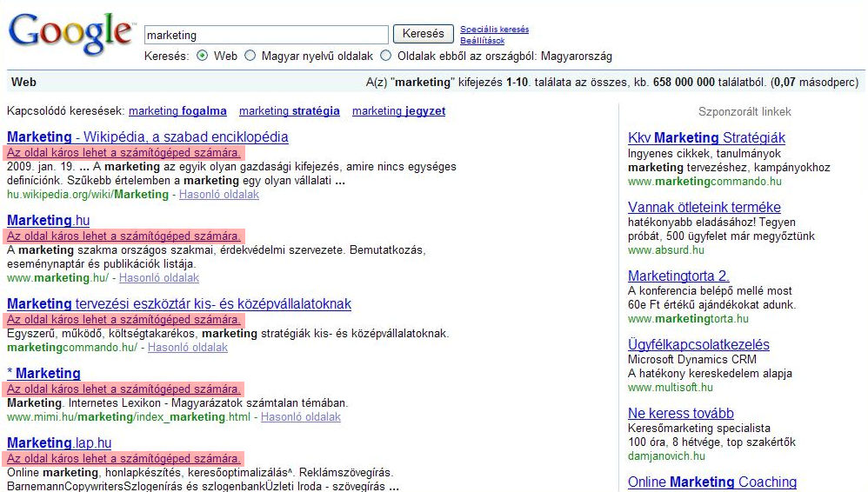Open the Ügyfélkapcsolatkezelés sponsored link
868x492 pixels.
pos(698,344)
